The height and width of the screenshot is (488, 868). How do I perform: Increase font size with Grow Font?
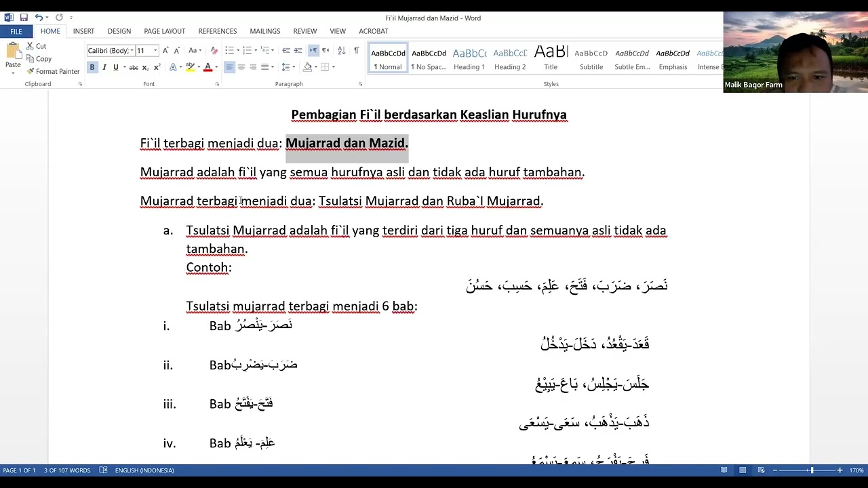[166, 50]
